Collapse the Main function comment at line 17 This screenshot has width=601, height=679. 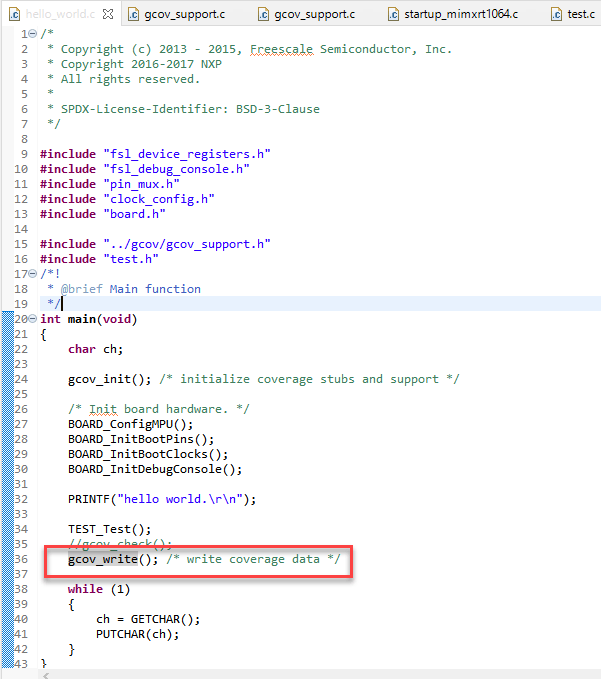pos(33,274)
